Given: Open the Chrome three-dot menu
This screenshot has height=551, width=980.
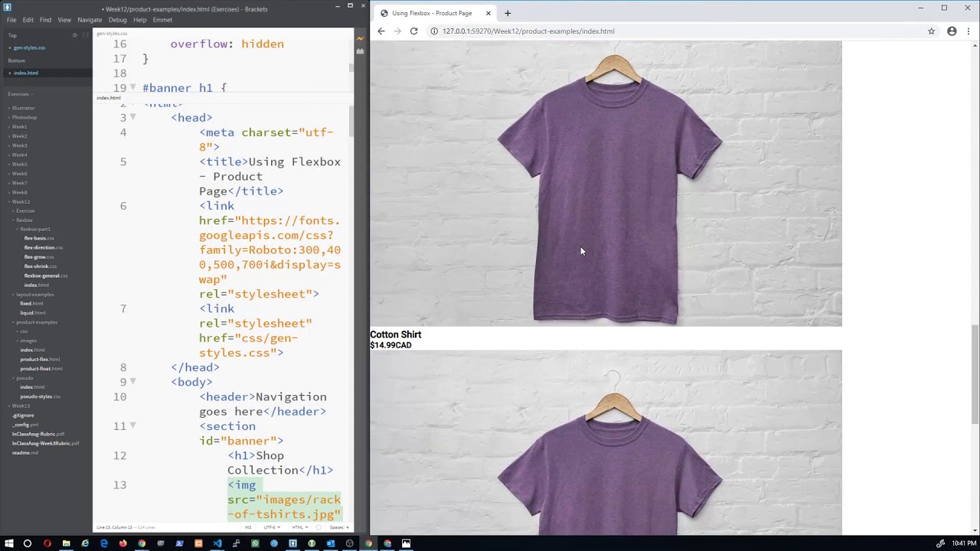Looking at the screenshot, I should (x=969, y=31).
